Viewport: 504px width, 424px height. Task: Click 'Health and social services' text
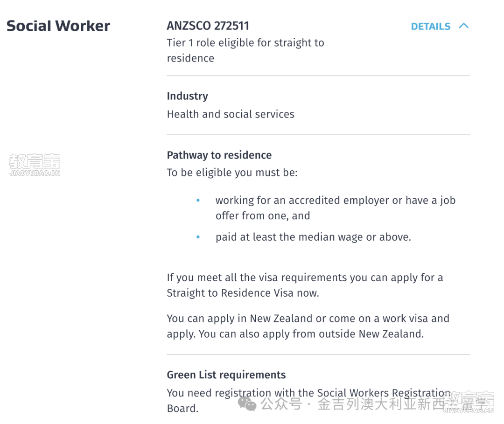click(x=231, y=114)
